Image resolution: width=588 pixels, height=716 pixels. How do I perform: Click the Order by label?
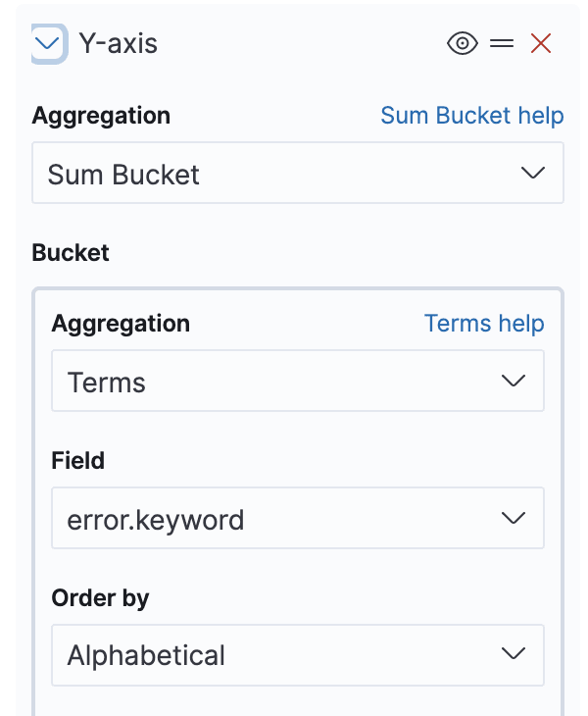(100, 598)
